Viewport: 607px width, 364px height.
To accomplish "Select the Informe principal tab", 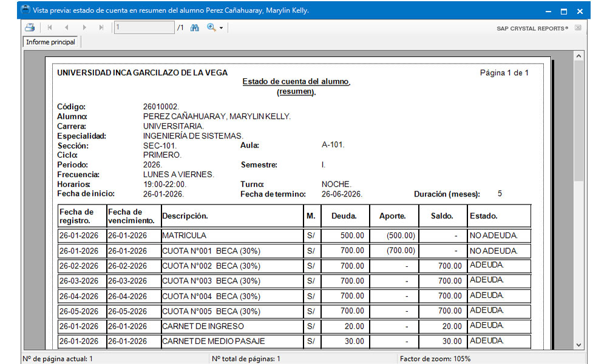I will (x=51, y=42).
